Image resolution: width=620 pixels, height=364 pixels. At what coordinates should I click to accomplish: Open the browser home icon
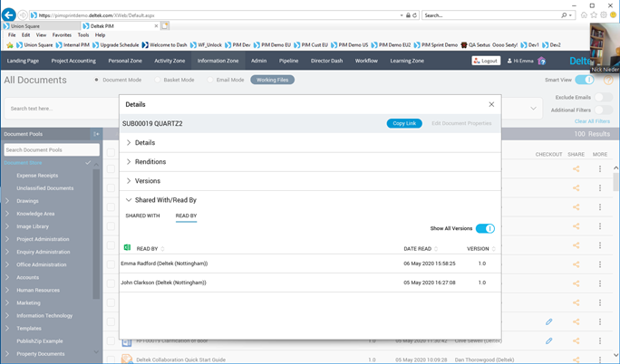[584, 15]
